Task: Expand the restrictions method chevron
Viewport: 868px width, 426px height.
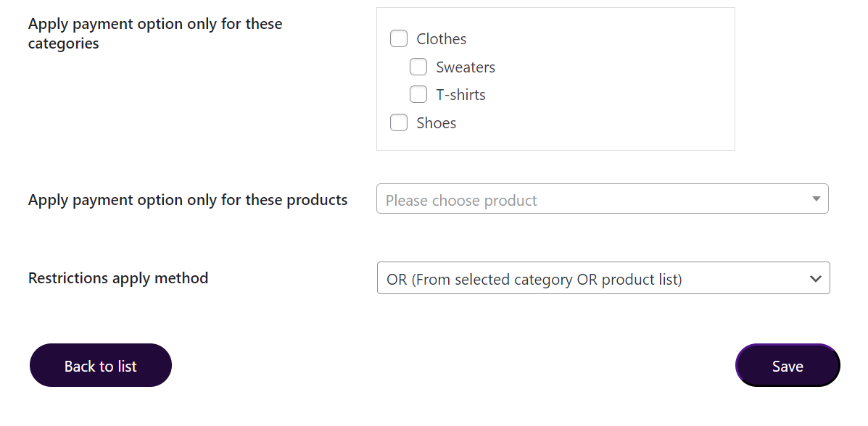Action: [x=815, y=279]
